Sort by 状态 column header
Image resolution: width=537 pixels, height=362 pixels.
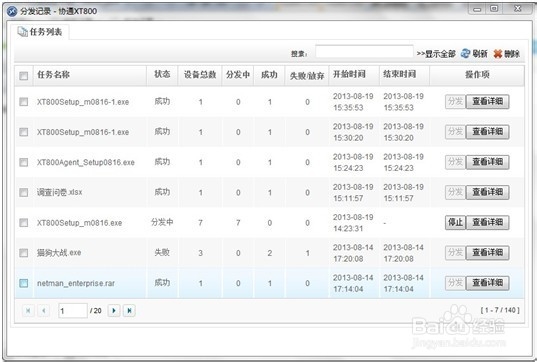point(162,74)
